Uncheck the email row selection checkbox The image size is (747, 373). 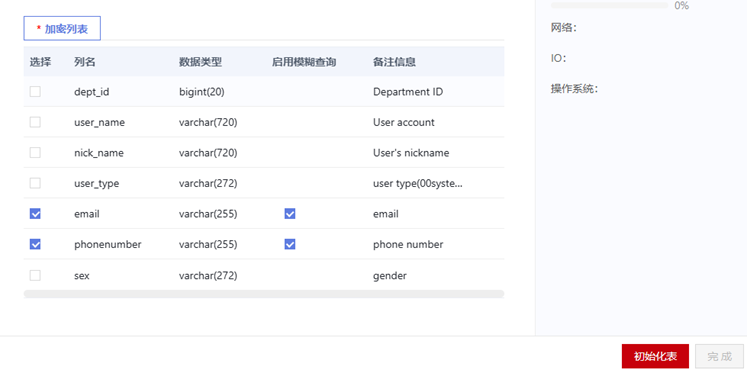click(x=35, y=214)
